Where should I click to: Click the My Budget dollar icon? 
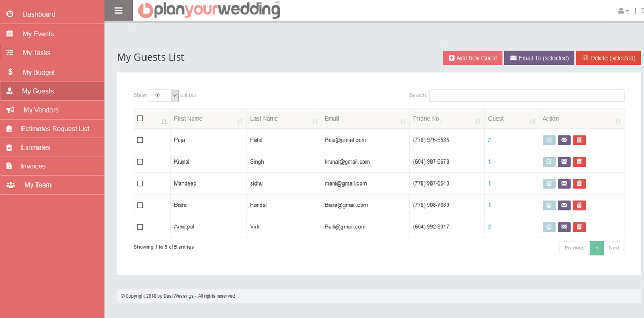click(x=10, y=72)
